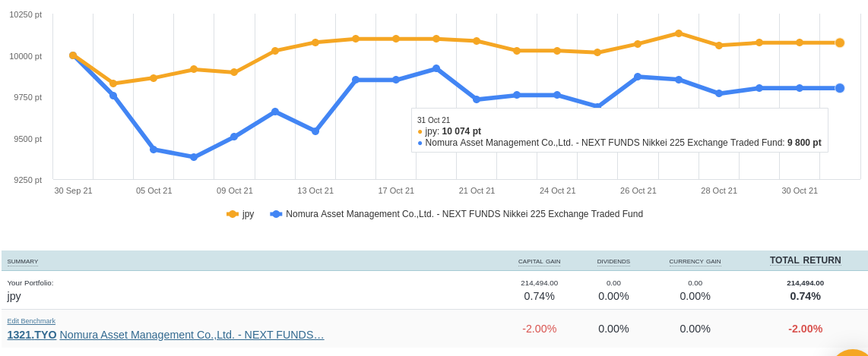Screen dimensions: 868x356
Task: Select the orange data point at 13 Oct 21
Action: point(315,43)
